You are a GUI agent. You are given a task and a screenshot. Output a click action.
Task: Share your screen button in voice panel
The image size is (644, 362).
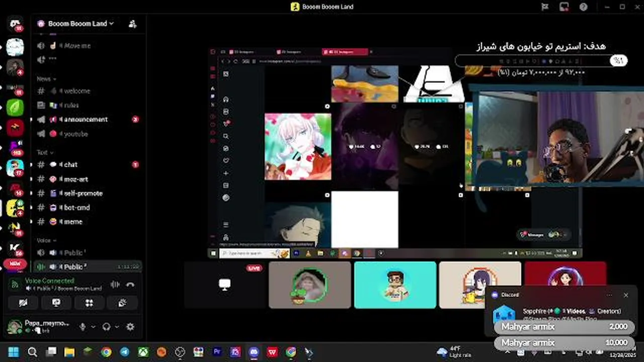[x=56, y=303]
